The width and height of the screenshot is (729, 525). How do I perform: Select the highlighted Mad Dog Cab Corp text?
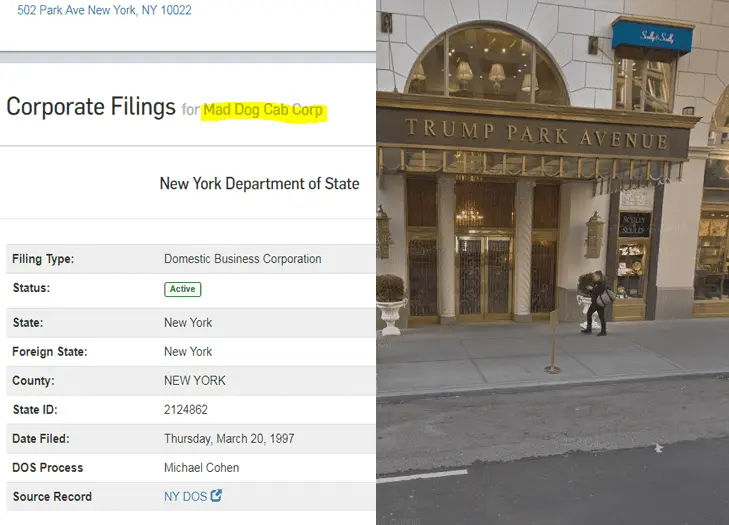[263, 110]
